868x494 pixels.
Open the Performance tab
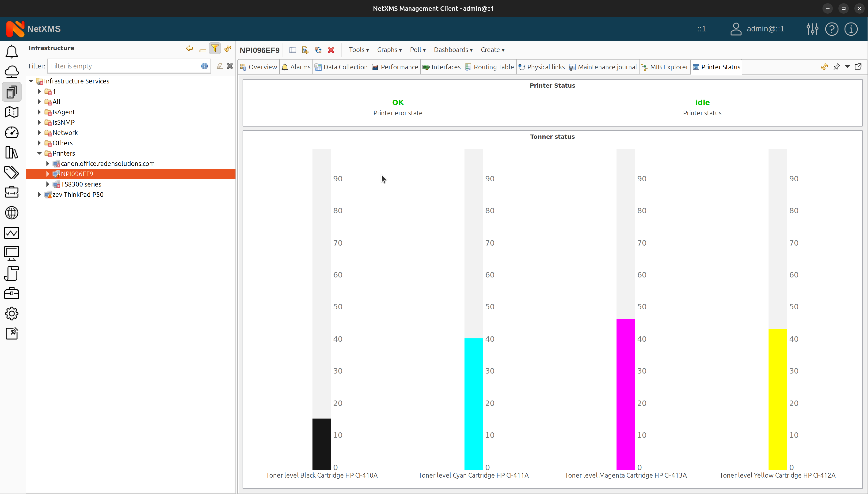click(400, 67)
